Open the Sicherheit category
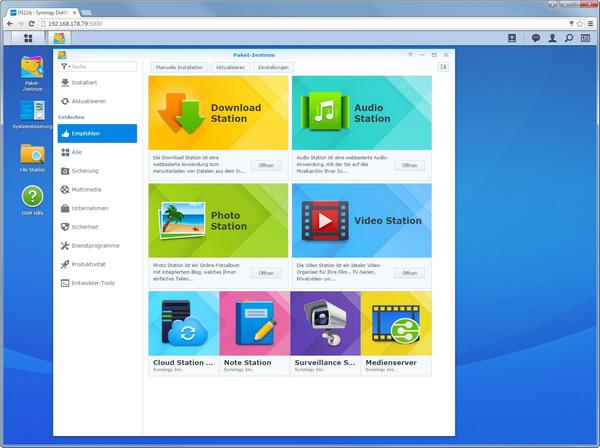The width and height of the screenshot is (600, 448). click(x=97, y=227)
